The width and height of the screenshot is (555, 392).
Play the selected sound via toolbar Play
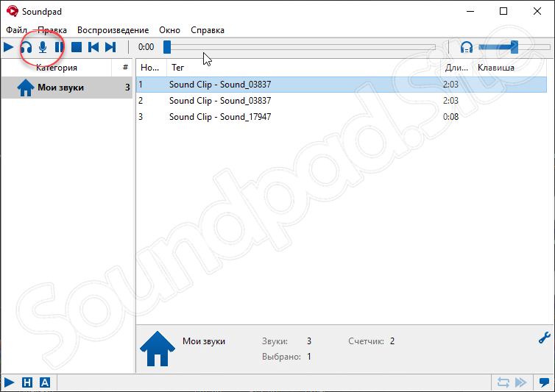click(9, 47)
